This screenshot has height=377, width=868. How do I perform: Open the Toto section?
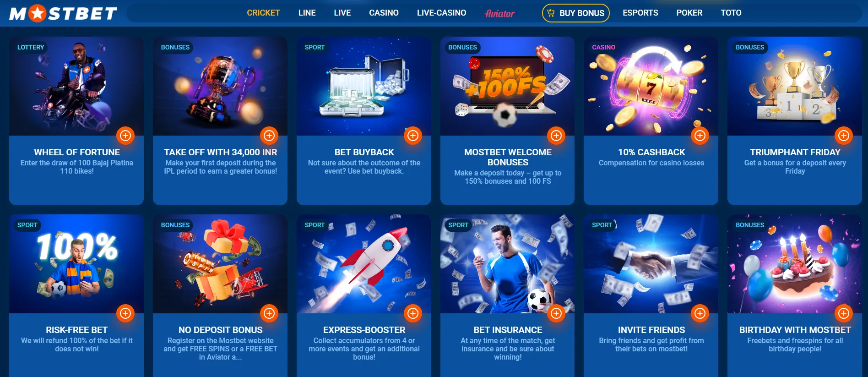pos(731,13)
